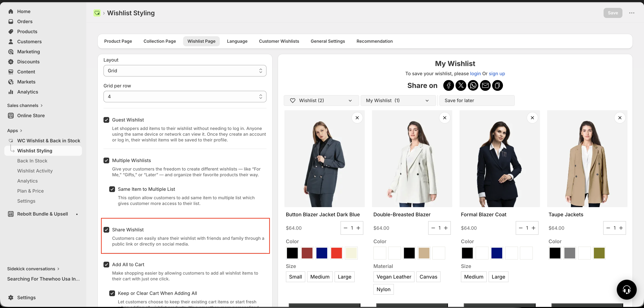Share wishlist via email icon

485,86
